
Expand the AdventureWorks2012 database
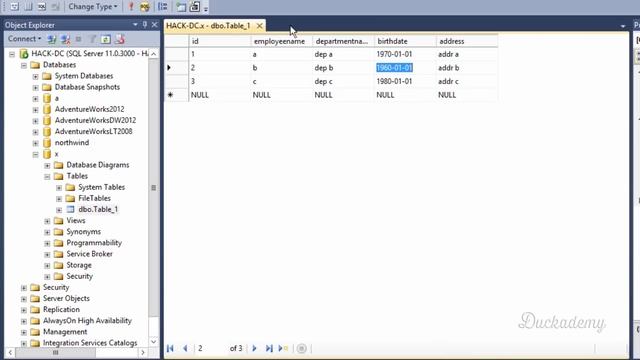point(36,109)
